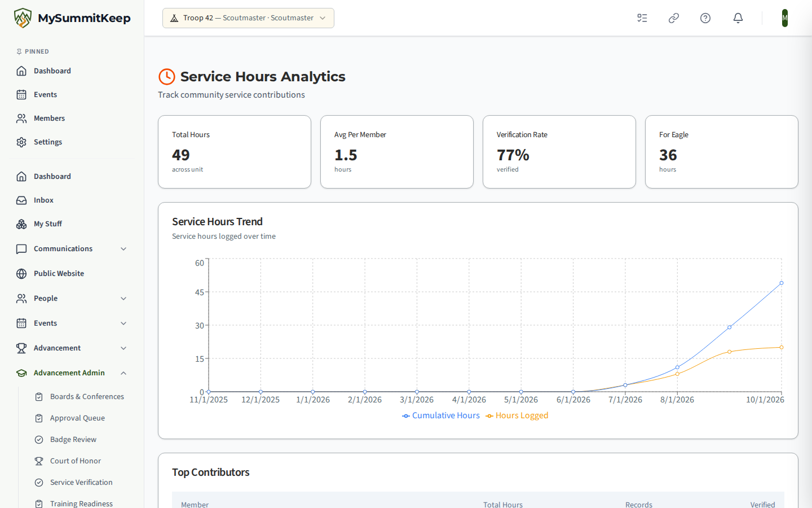Click the For Eagle stat card

[722, 152]
